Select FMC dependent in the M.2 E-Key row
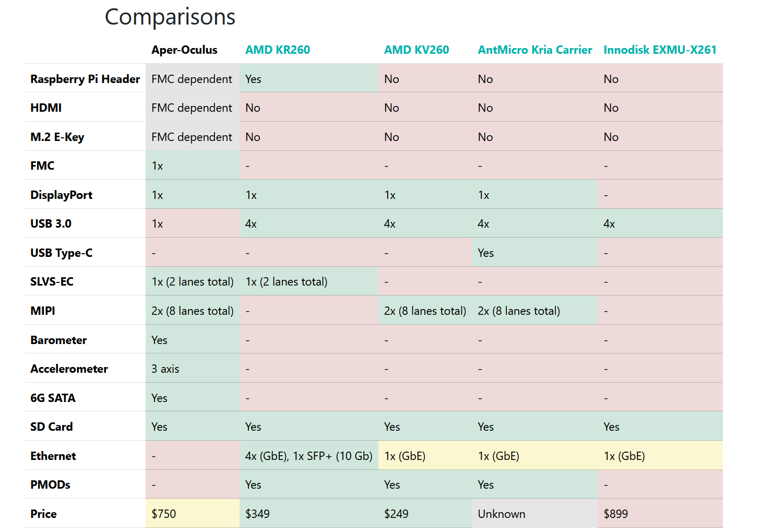This screenshot has width=762, height=532. (192, 137)
